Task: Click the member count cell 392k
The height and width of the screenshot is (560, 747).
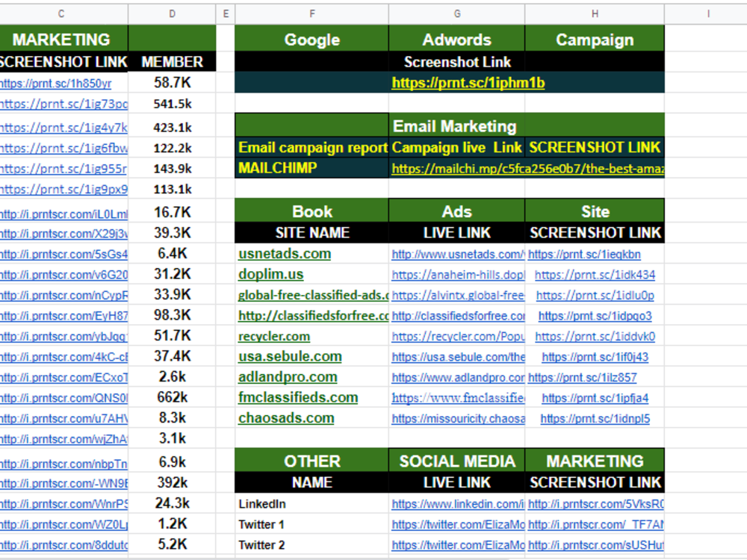Action: click(172, 483)
